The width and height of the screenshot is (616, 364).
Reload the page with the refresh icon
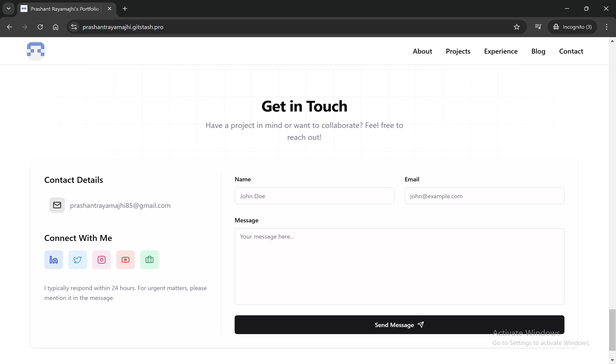tap(40, 27)
